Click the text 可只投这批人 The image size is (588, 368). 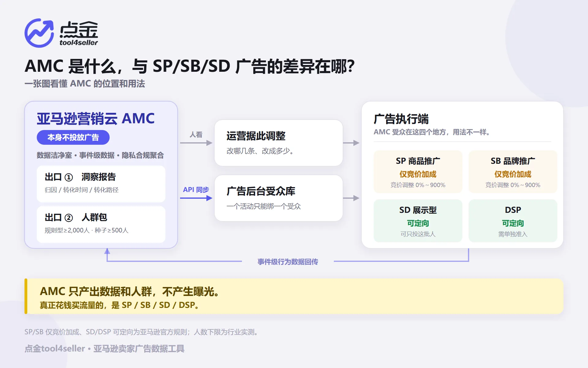(x=418, y=234)
